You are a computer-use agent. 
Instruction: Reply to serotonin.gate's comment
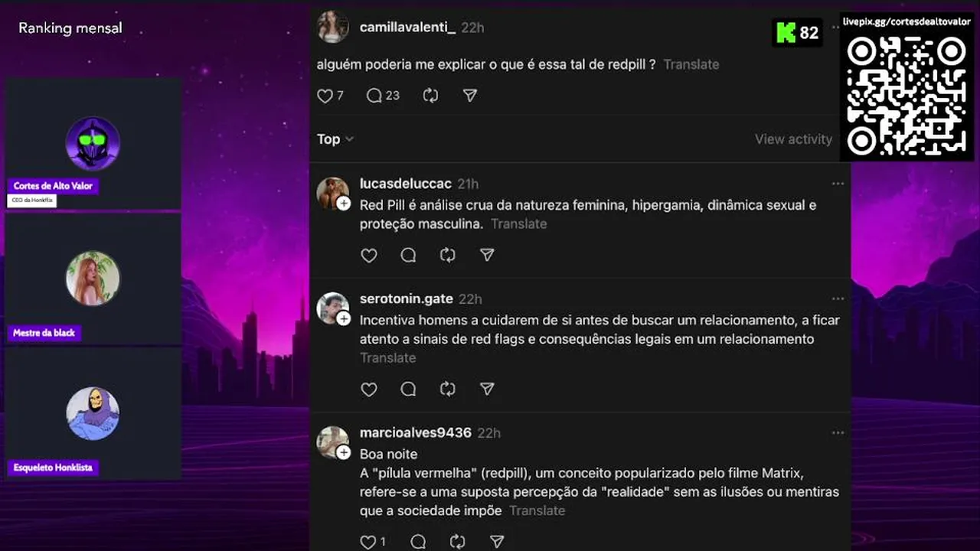pos(408,390)
